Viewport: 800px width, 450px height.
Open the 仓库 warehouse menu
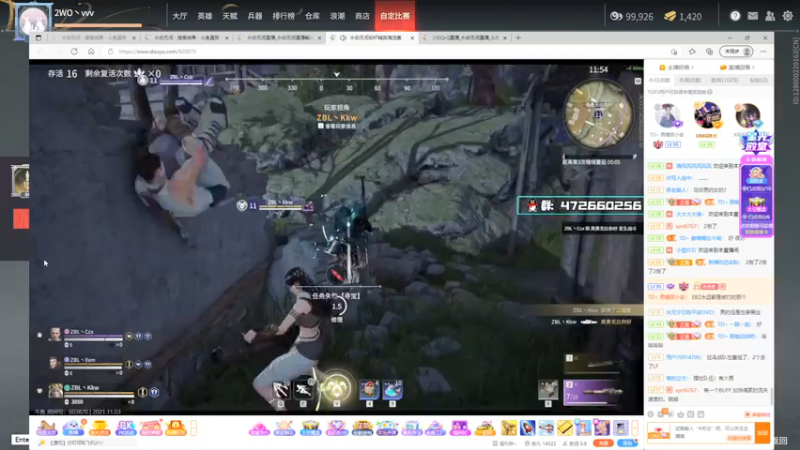pyautogui.click(x=312, y=16)
